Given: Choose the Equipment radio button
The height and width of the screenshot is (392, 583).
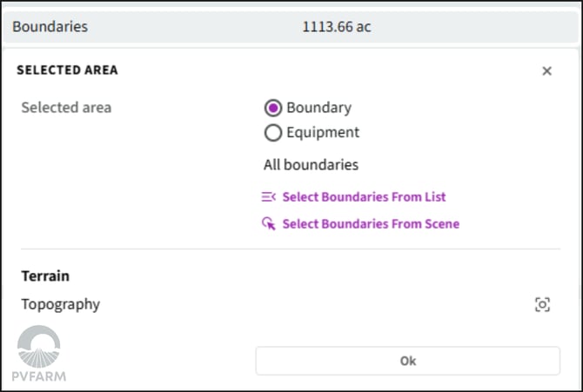Looking at the screenshot, I should point(273,133).
